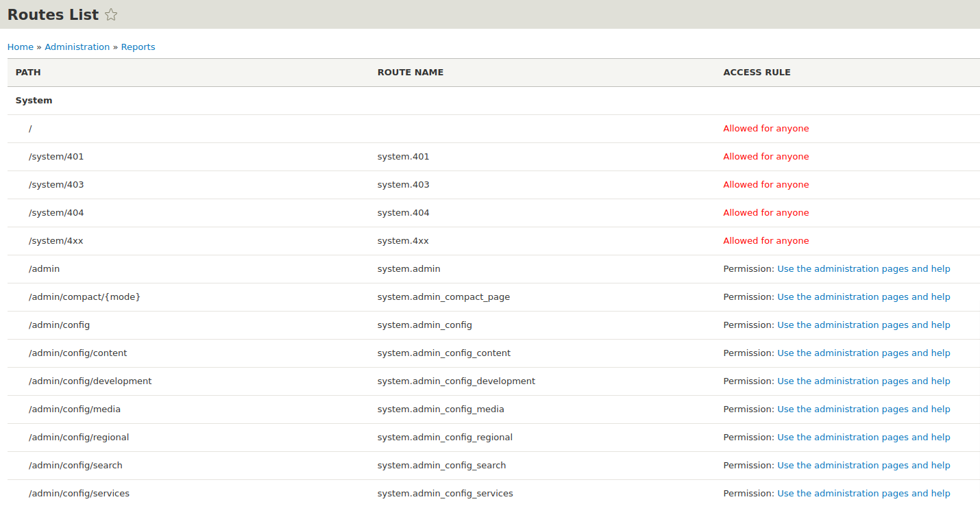Select permission link for /admin/config/regional path

pyautogui.click(x=863, y=438)
